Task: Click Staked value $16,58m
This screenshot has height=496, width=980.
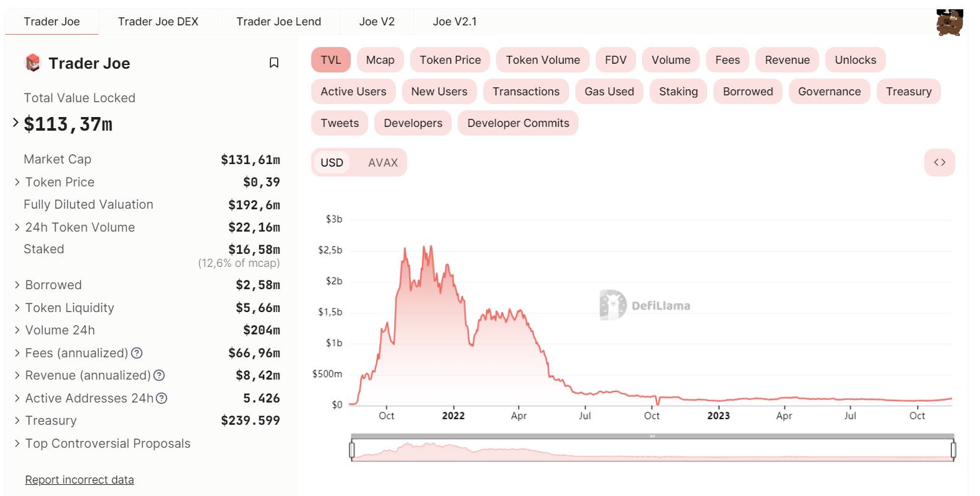Action: pos(254,250)
